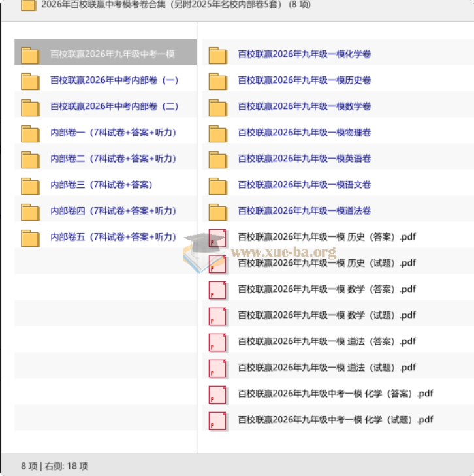Click status bar text 8 项 | 右侧: 18 项
Screen dimensions: 474x476
click(55, 466)
